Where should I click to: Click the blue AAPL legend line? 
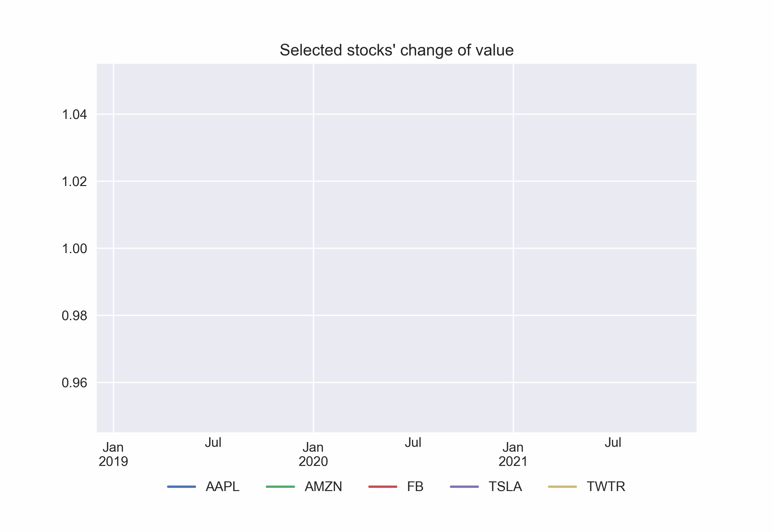click(181, 487)
